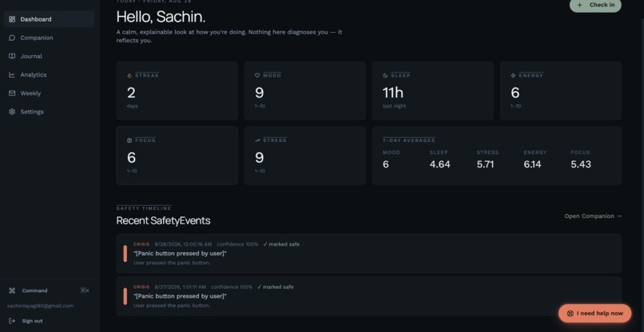Viewport: 644px width, 332px height.
Task: Click the 7-day average Stress 5.71
Action: click(485, 164)
